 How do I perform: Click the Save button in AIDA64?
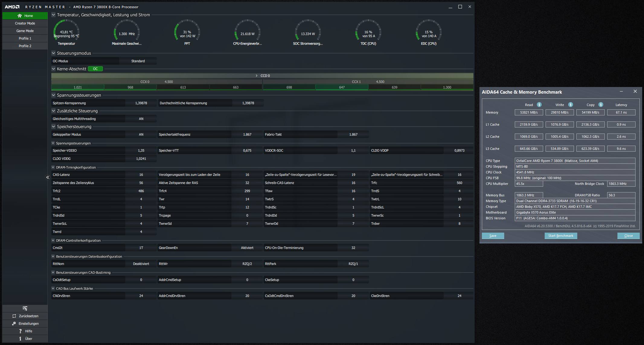(x=493, y=236)
